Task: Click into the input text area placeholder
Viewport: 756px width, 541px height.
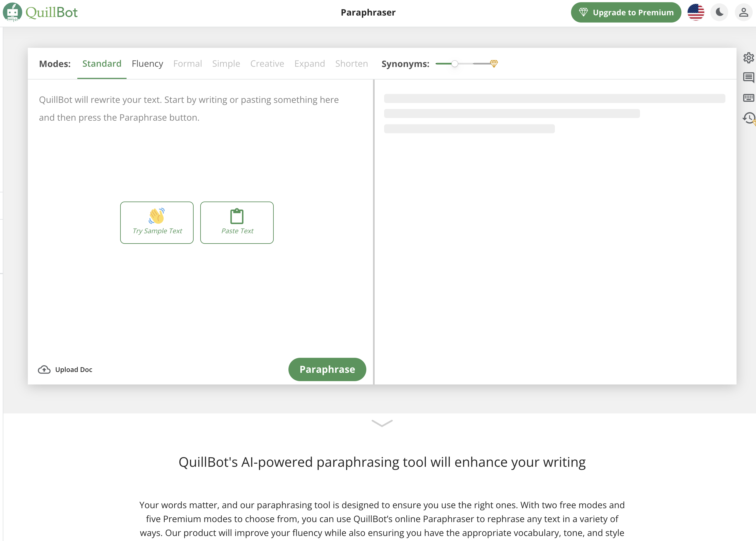Action: pos(189,109)
